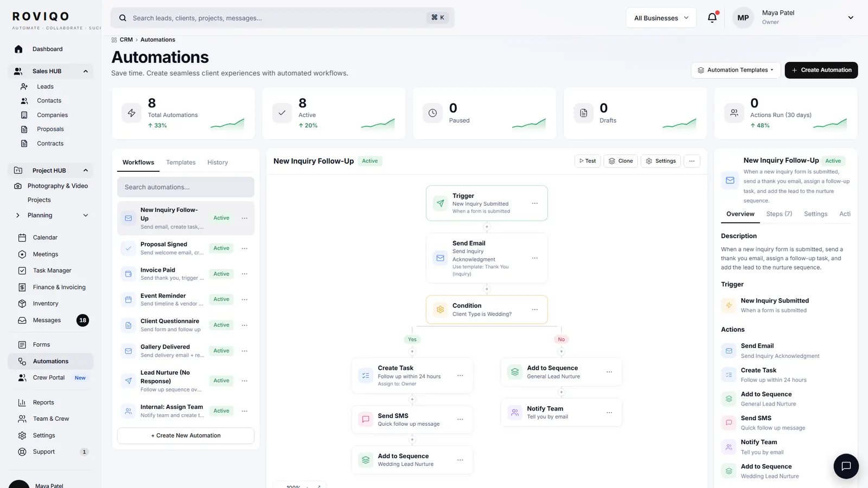Open the chat bubble widget
The image size is (868, 488).
coord(846,466)
